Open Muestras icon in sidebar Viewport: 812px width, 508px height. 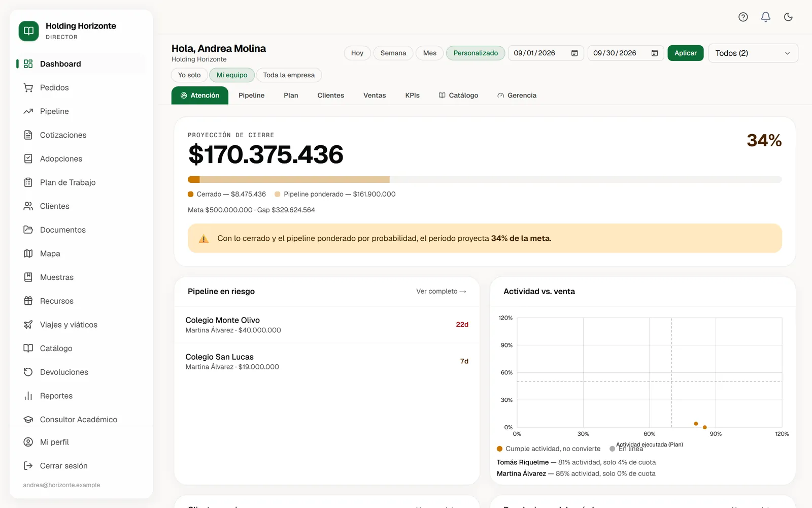(x=28, y=277)
